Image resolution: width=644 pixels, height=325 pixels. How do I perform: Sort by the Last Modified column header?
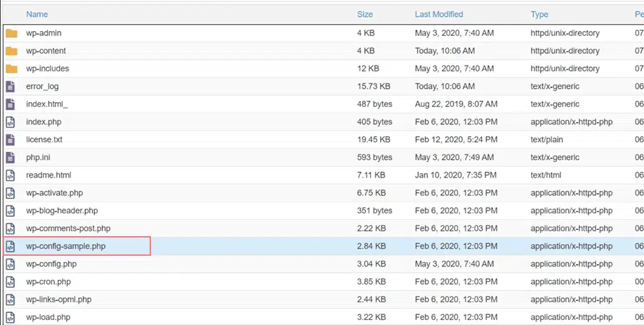438,14
